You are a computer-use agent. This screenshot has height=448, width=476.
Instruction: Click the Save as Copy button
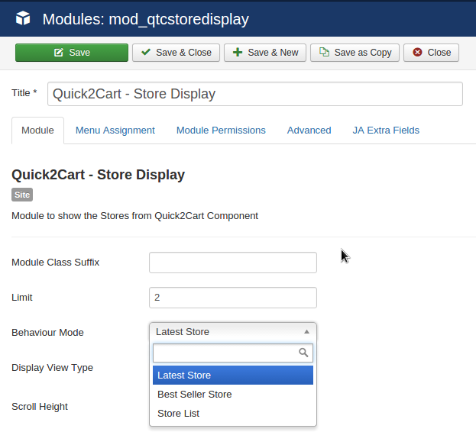[355, 53]
